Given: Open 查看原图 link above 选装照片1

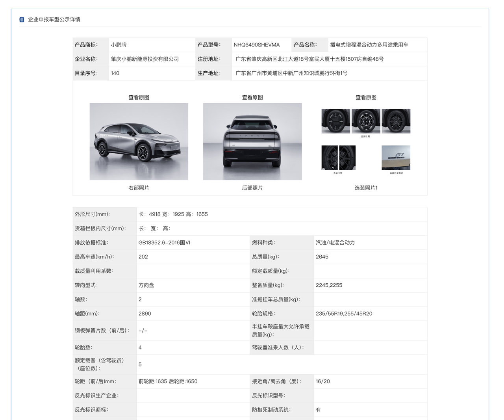Looking at the screenshot, I should coord(366,97).
